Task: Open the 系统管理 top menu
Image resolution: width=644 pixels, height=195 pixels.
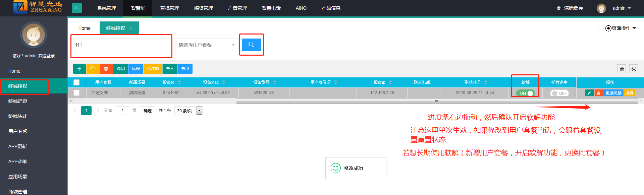Action: point(107,8)
